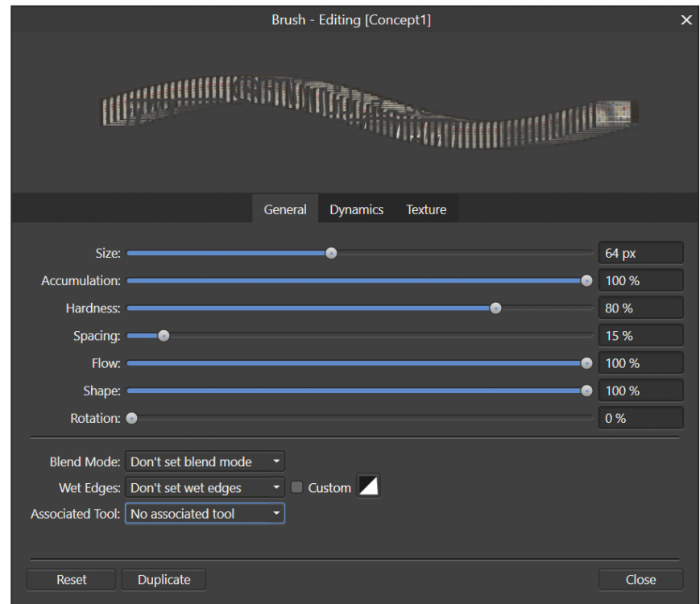
Task: Click the Hardness value field showing 80 %
Action: [x=640, y=308]
